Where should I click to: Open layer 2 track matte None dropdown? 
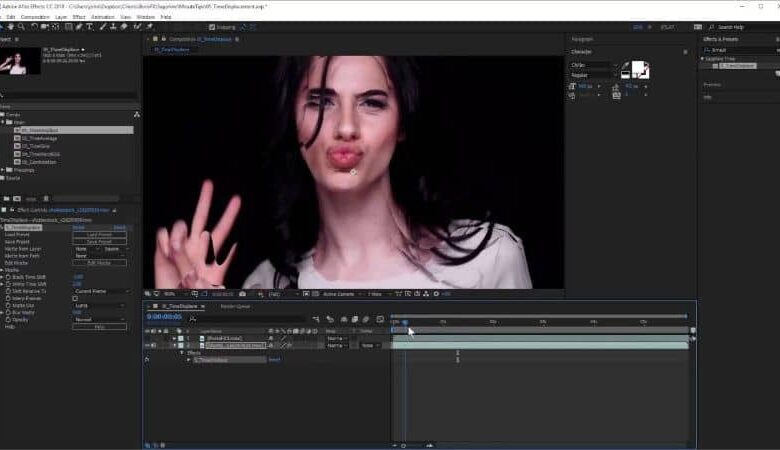point(370,346)
